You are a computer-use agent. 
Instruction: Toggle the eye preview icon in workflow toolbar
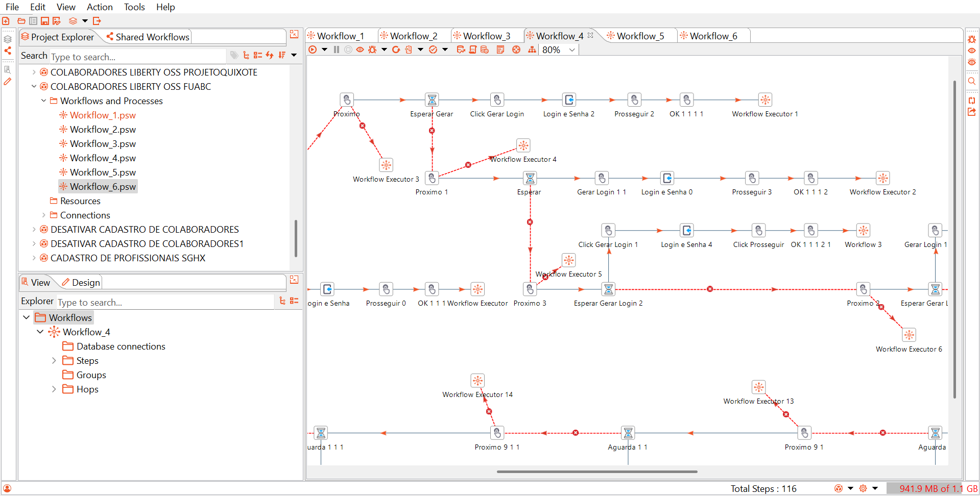tap(360, 49)
